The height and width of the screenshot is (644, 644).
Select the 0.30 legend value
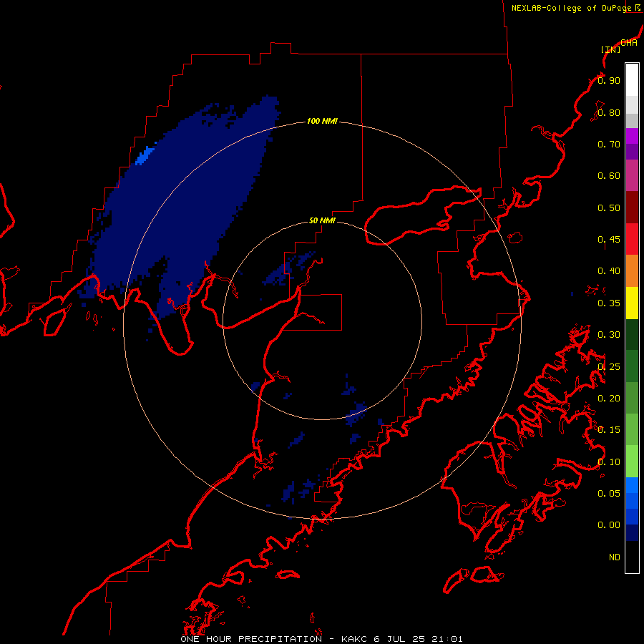click(609, 335)
